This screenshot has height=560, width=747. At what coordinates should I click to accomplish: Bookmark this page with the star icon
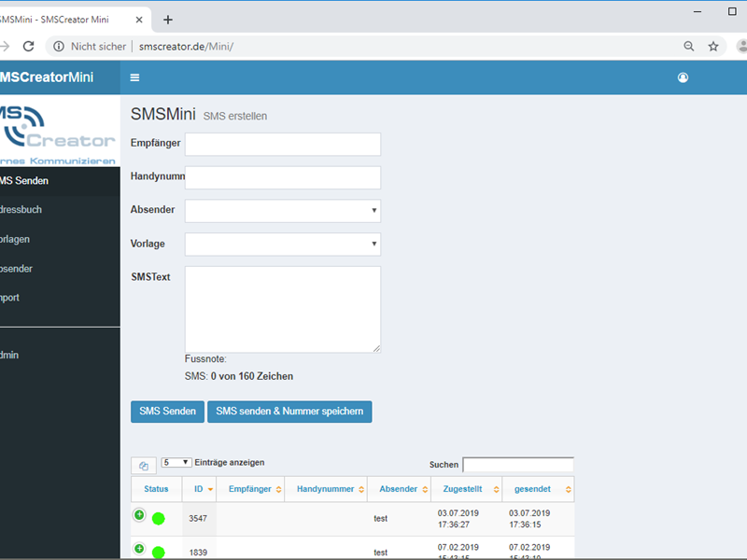(x=713, y=46)
